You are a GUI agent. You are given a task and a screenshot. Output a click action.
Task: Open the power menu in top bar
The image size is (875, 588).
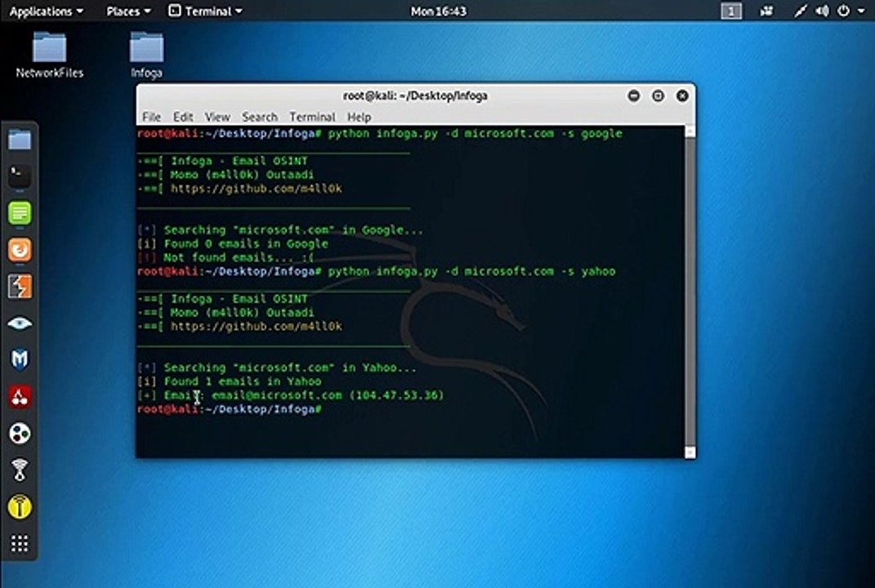(x=843, y=11)
